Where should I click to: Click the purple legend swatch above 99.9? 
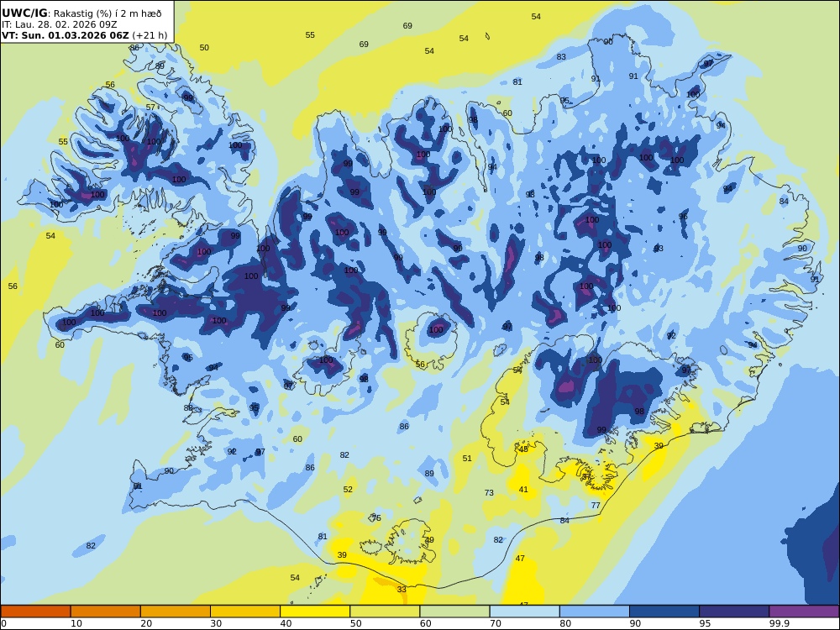(x=804, y=612)
